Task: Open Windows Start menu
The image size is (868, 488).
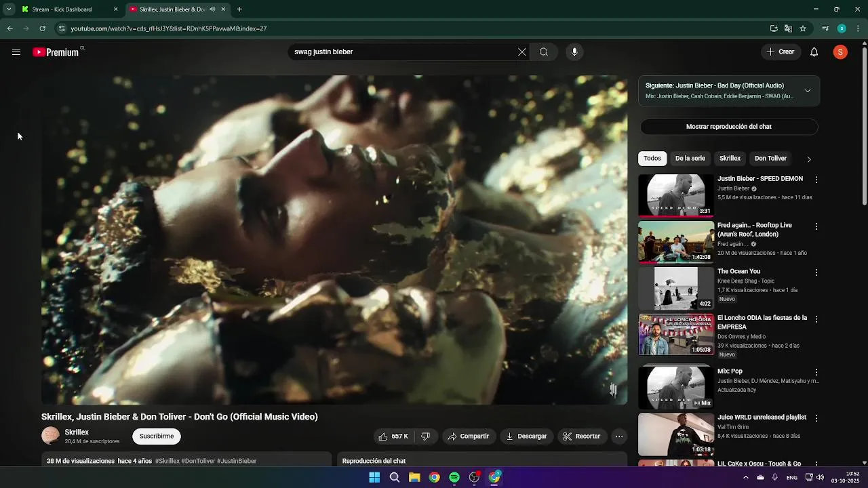Action: click(x=374, y=477)
